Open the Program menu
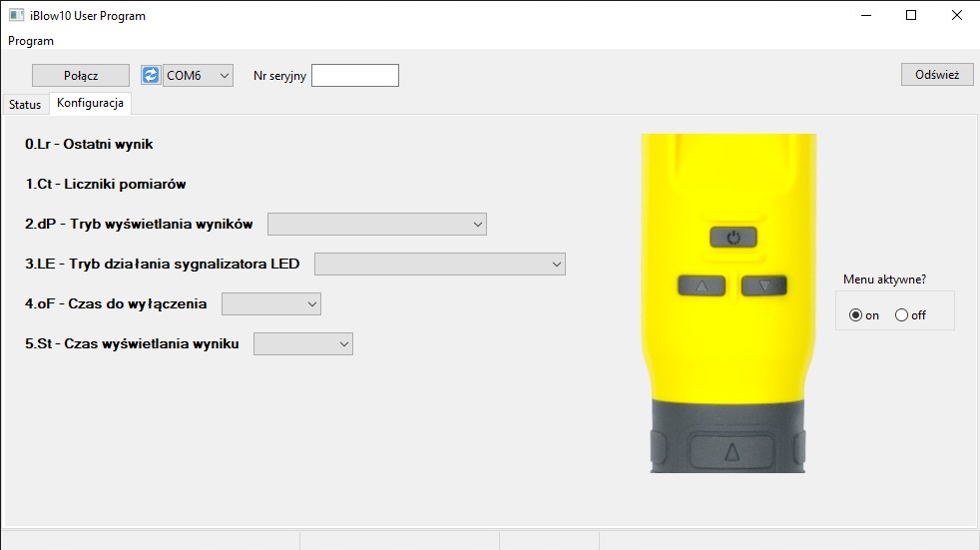The height and width of the screenshot is (550, 980). coord(31,41)
